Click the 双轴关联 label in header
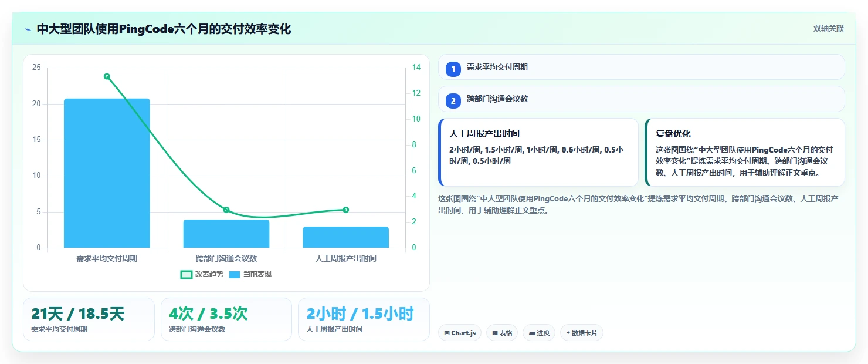This screenshot has height=364, width=868. click(x=828, y=29)
